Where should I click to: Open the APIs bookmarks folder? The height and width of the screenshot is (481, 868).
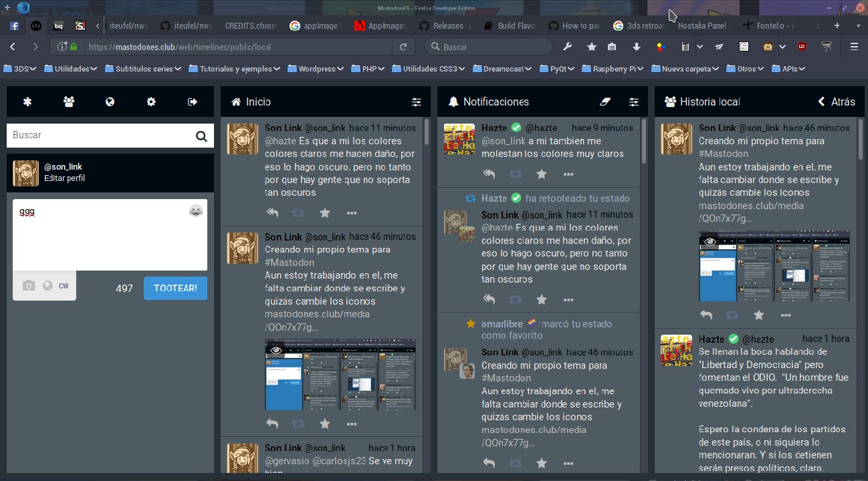tap(788, 68)
